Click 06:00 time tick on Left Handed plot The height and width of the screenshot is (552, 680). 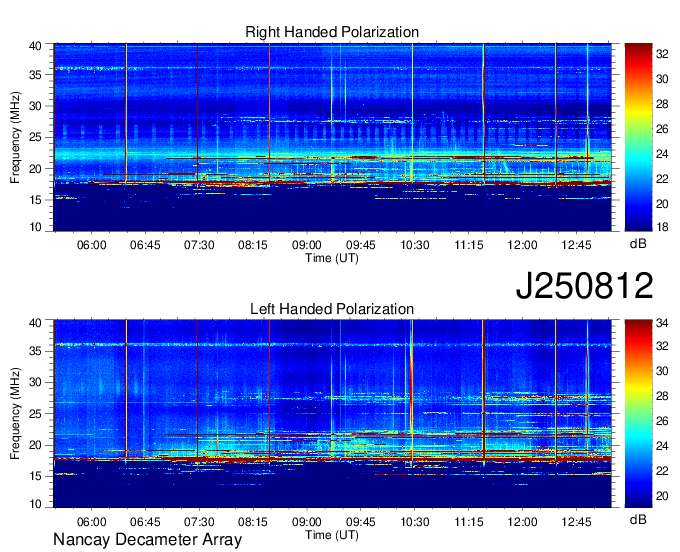(x=92, y=522)
